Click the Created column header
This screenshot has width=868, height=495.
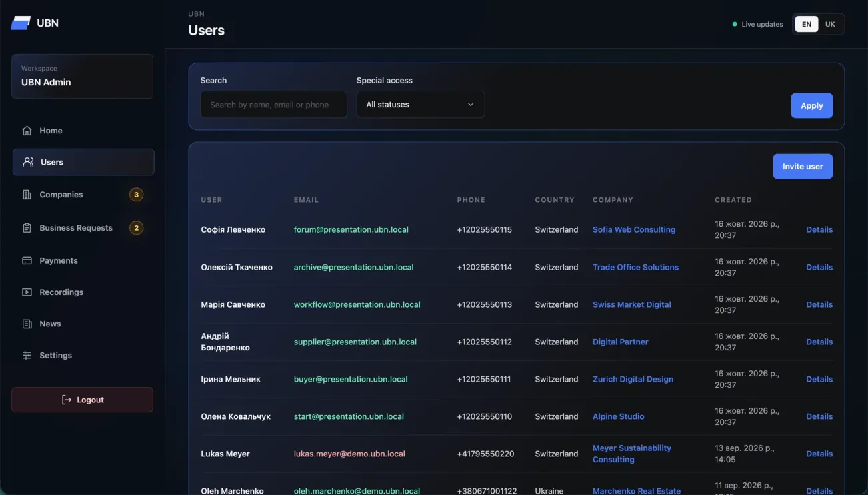click(733, 200)
